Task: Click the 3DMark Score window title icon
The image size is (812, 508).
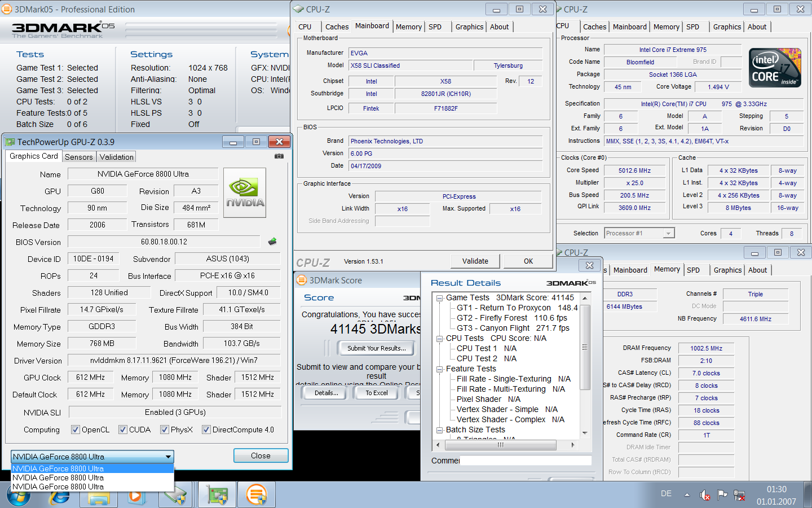Action: pos(302,280)
